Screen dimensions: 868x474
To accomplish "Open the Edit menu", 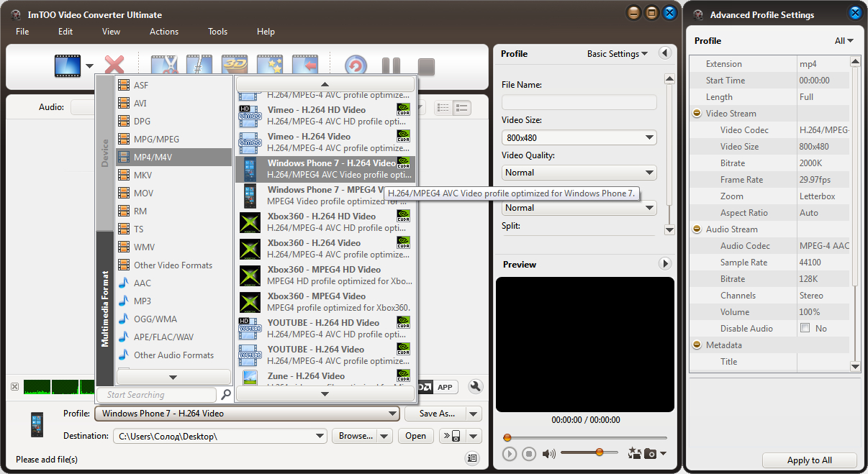I will pyautogui.click(x=65, y=32).
